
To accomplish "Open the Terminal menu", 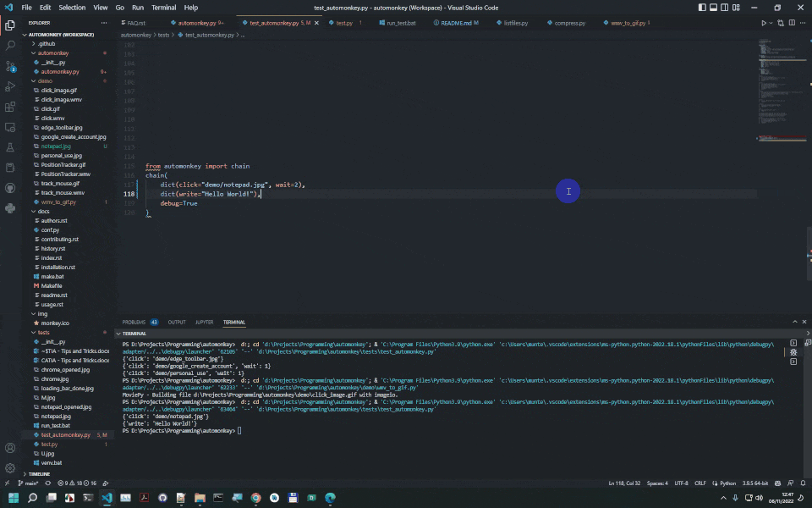I will point(163,7).
